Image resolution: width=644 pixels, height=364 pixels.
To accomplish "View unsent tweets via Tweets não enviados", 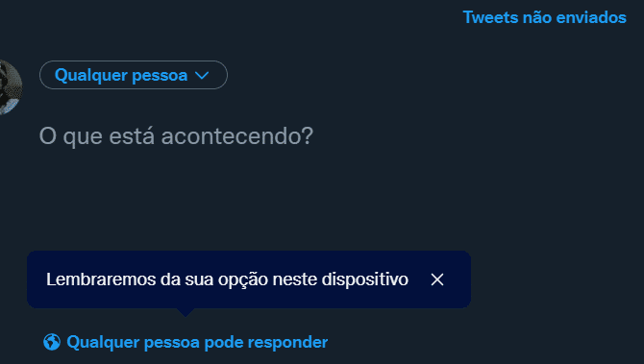I will [544, 17].
